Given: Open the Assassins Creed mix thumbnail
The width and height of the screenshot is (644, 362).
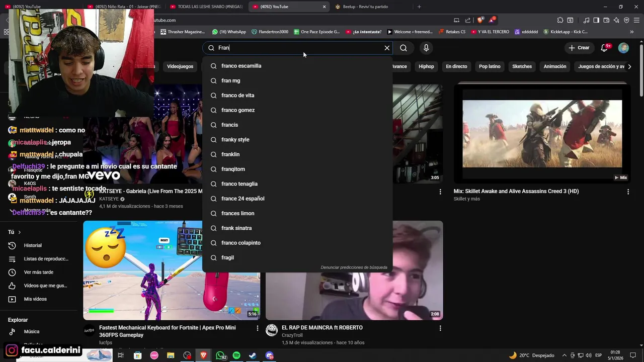Looking at the screenshot, I should [x=542, y=134].
